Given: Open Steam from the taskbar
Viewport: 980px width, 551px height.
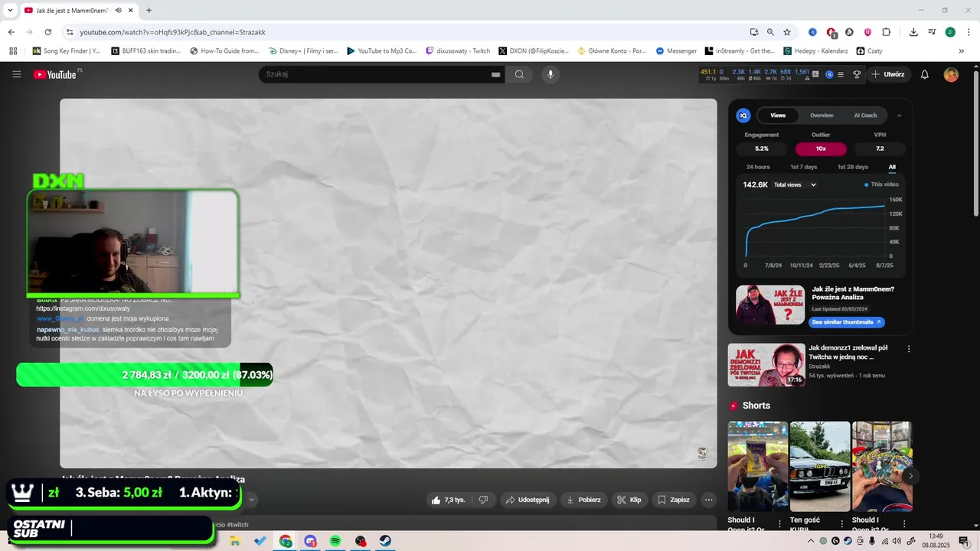Looking at the screenshot, I should pos(385,541).
